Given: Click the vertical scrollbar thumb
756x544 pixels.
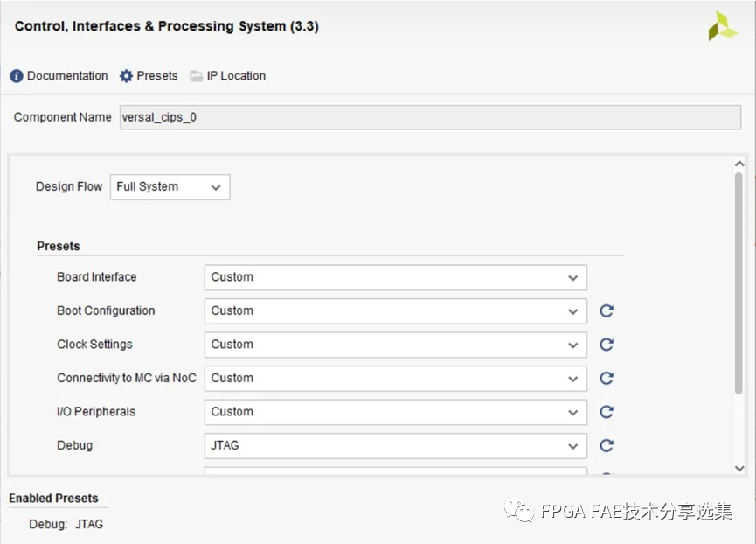Looking at the screenshot, I should coord(739,280).
